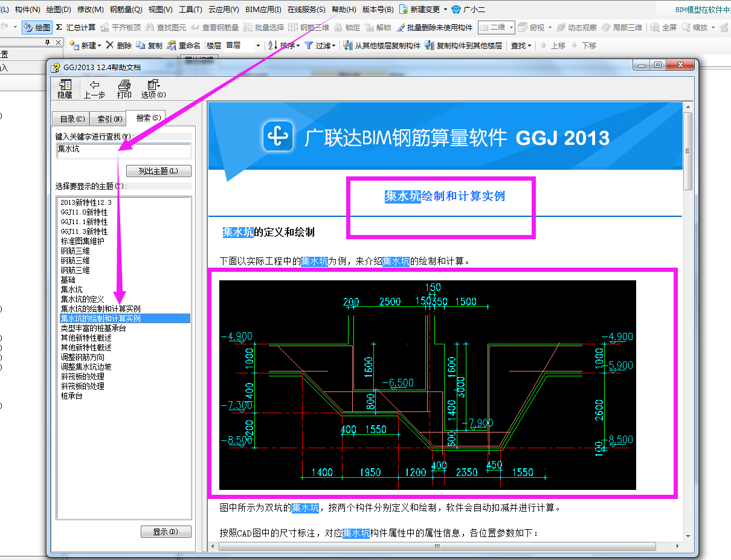Select topic 集水坑的定义
The width and height of the screenshot is (731, 560).
[x=83, y=299]
